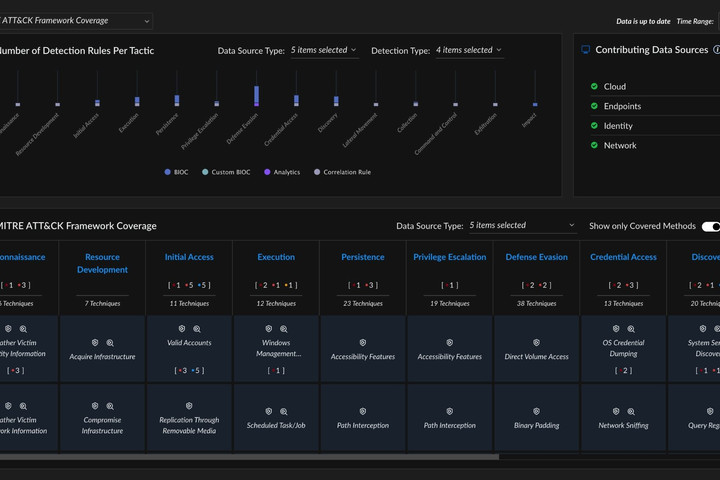720x480 pixels.
Task: Click shield icon on OS Credential Dumping card
Action: coord(616,329)
